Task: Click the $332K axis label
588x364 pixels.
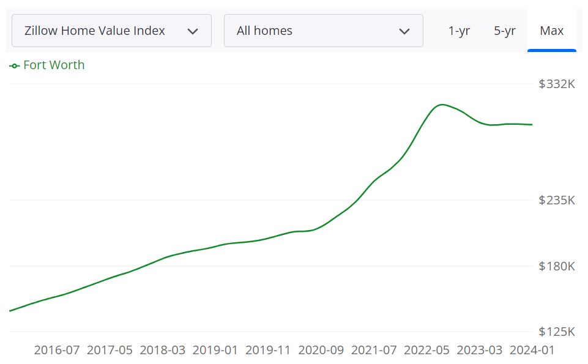Action: pyautogui.click(x=557, y=84)
